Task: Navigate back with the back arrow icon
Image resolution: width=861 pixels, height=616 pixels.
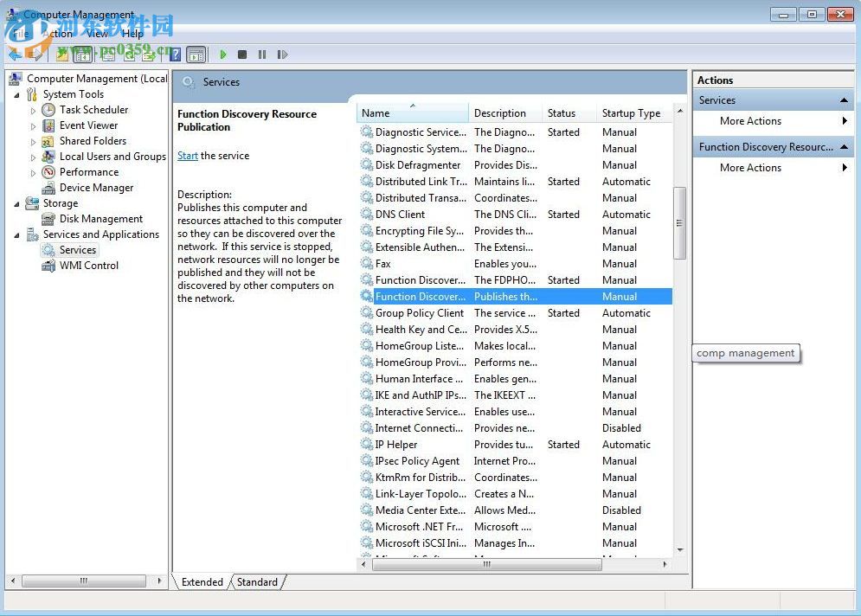Action: tap(14, 55)
